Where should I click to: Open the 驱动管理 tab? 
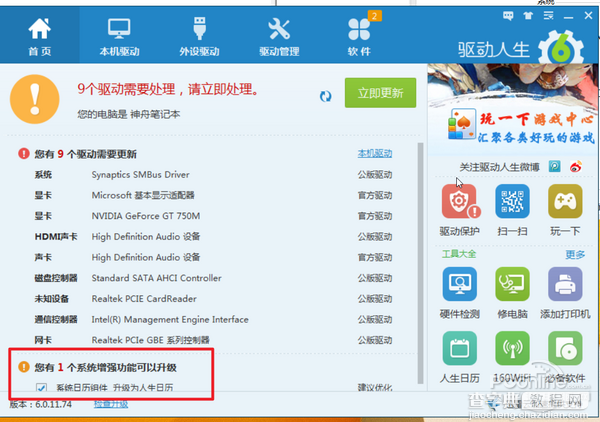(x=279, y=36)
